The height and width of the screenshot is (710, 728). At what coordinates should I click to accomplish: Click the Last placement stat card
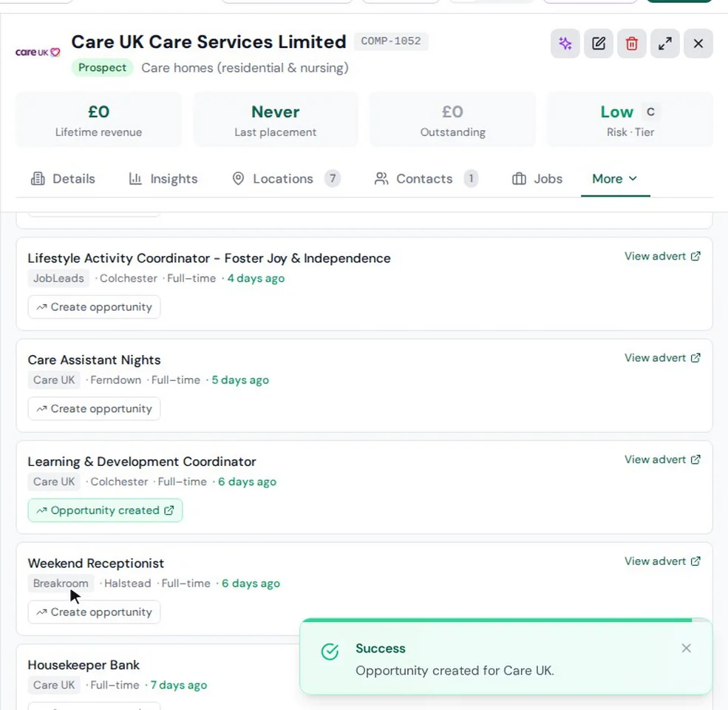coord(276,120)
